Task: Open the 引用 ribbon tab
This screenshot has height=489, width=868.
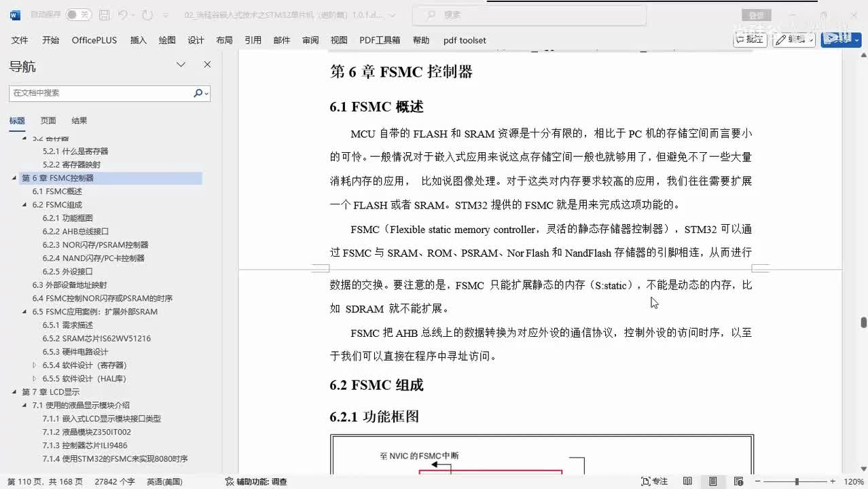Action: [253, 40]
